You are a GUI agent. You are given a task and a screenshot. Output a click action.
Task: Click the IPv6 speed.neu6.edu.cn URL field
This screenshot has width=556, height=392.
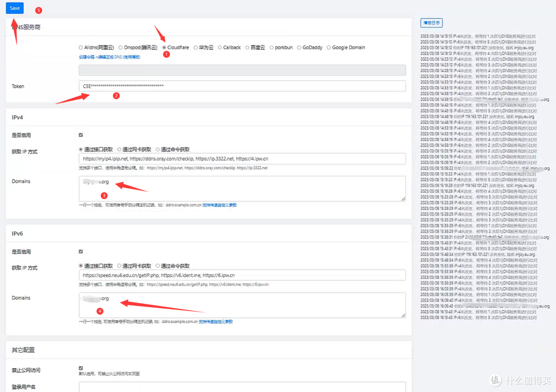coord(242,275)
